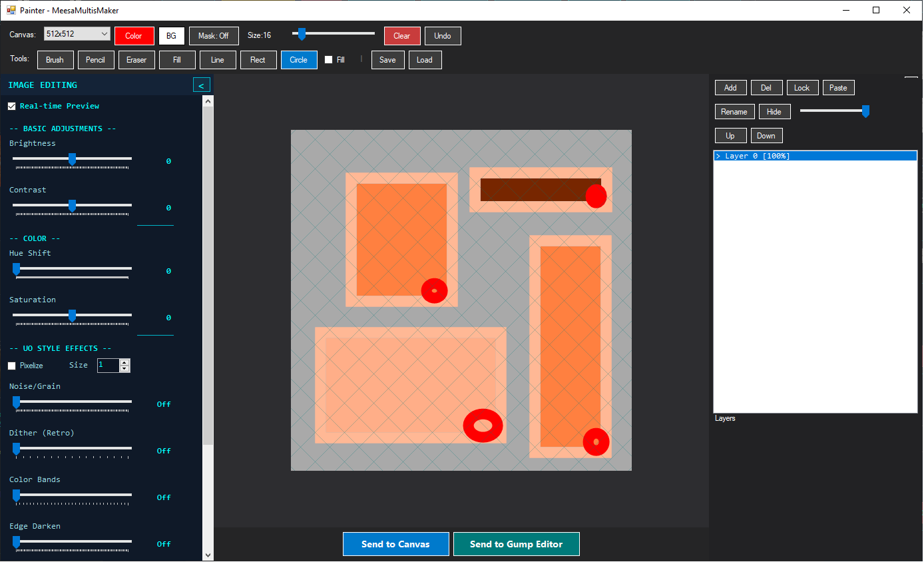
Task: Toggle the Mask: Off button
Action: (x=214, y=36)
